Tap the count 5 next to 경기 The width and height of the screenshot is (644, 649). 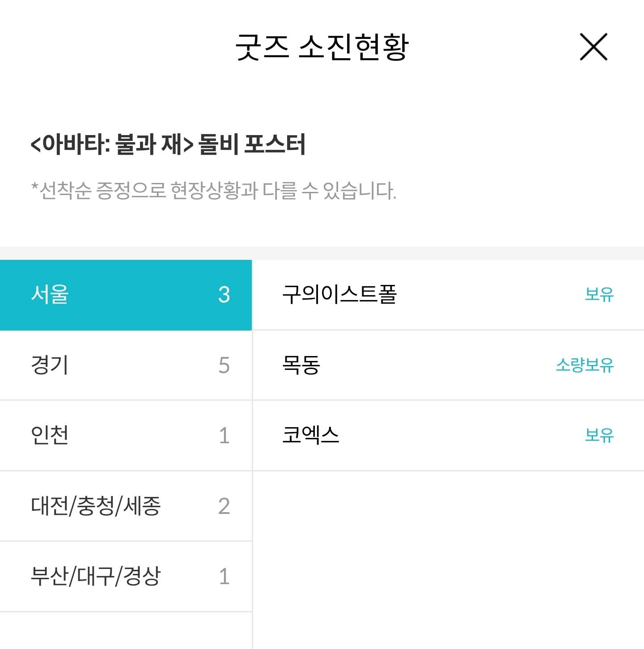(x=224, y=365)
